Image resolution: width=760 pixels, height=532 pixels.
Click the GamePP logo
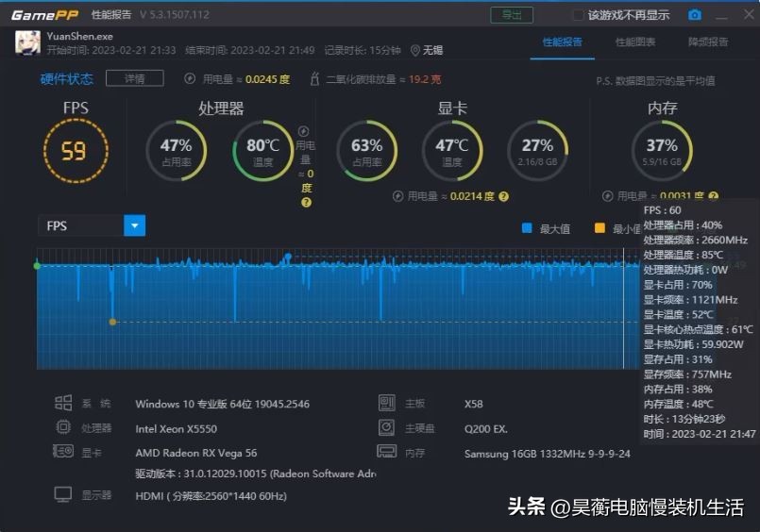(x=44, y=15)
